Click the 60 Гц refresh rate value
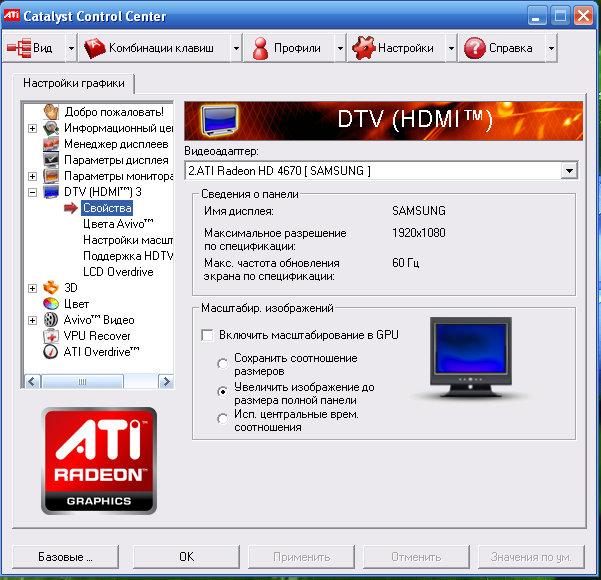 click(406, 263)
